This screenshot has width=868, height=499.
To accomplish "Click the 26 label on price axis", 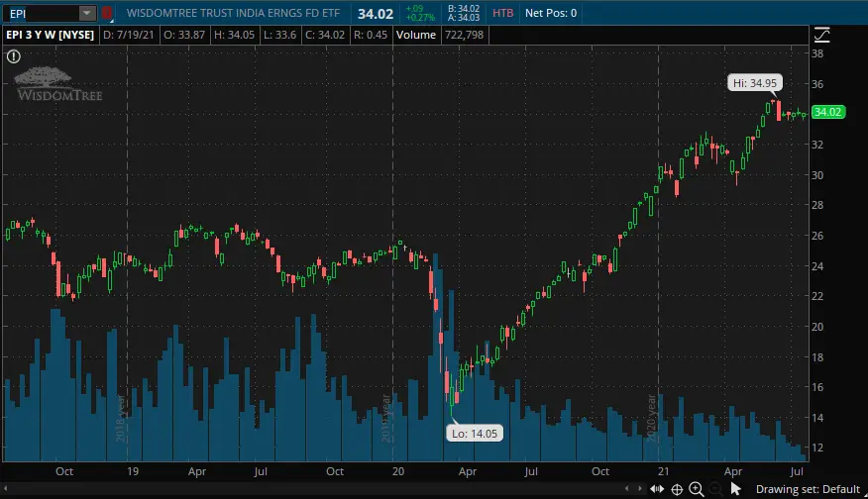I will pos(817,236).
